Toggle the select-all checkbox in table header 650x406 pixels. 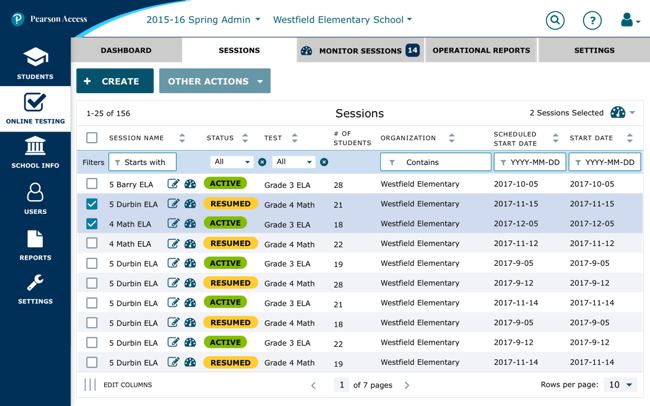92,138
